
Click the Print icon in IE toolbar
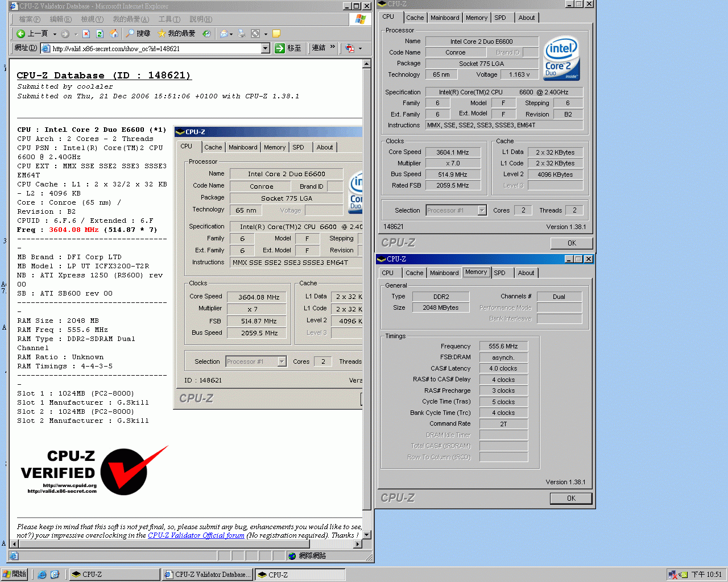(x=242, y=34)
